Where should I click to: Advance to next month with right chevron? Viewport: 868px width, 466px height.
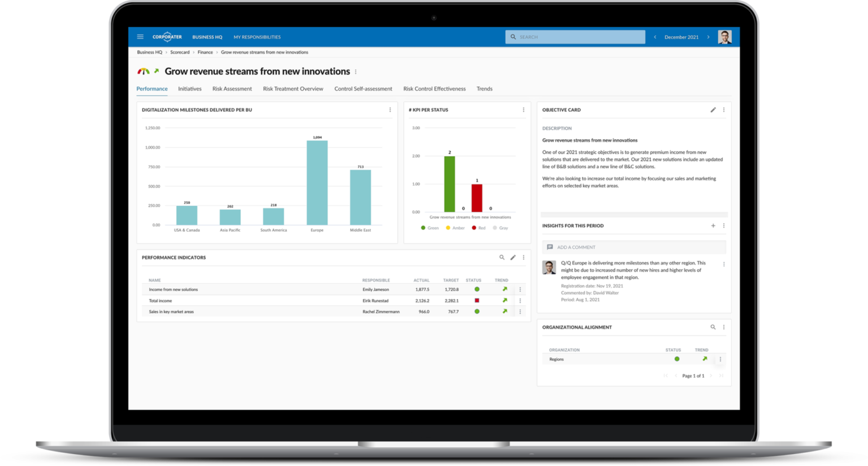708,37
